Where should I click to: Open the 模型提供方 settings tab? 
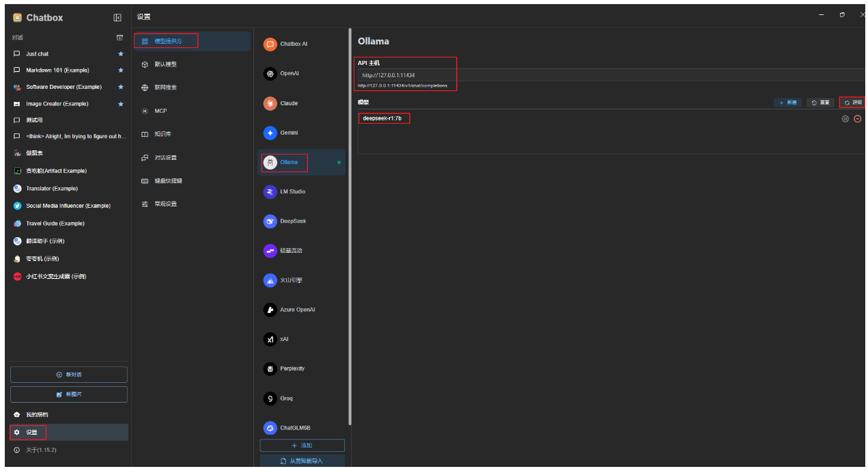pyautogui.click(x=193, y=41)
